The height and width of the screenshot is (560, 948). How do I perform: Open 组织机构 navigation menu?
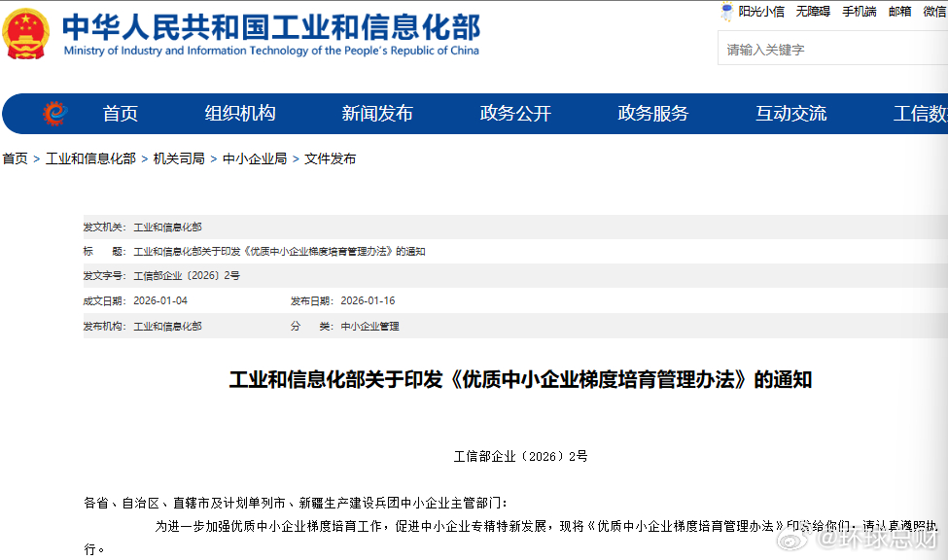tap(240, 113)
